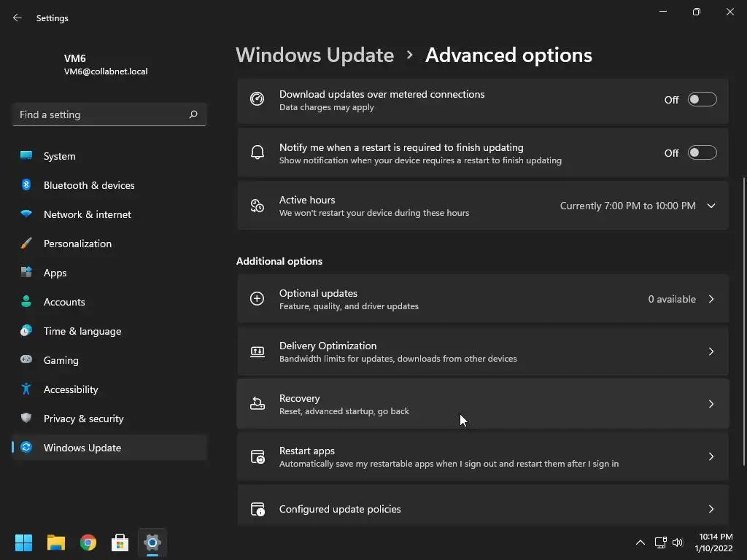The width and height of the screenshot is (747, 560).
Task: Open Privacy & security settings
Action: 109,419
